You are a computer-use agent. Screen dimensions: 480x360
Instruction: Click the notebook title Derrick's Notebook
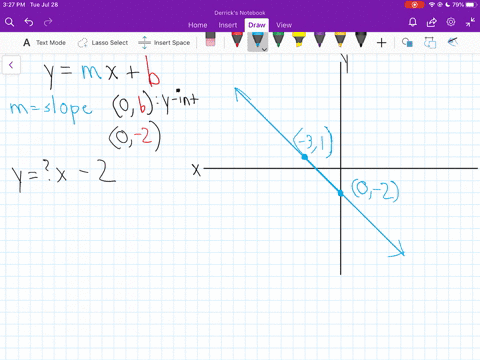tap(240, 13)
